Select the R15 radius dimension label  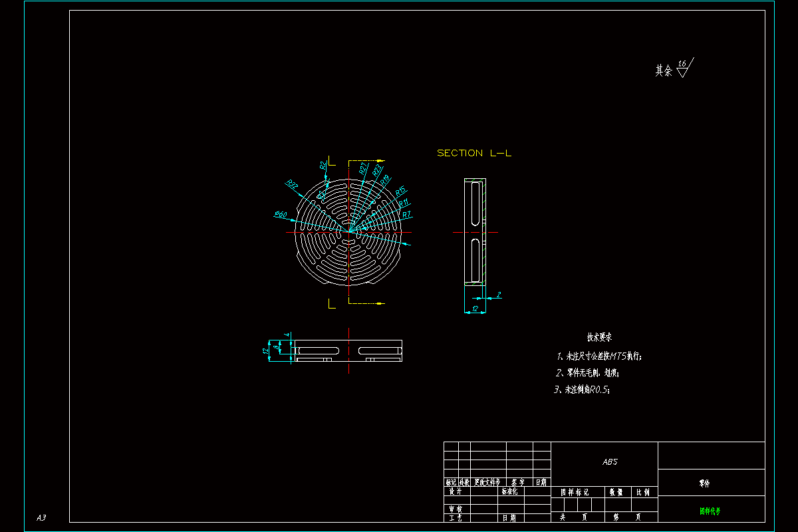point(400,192)
